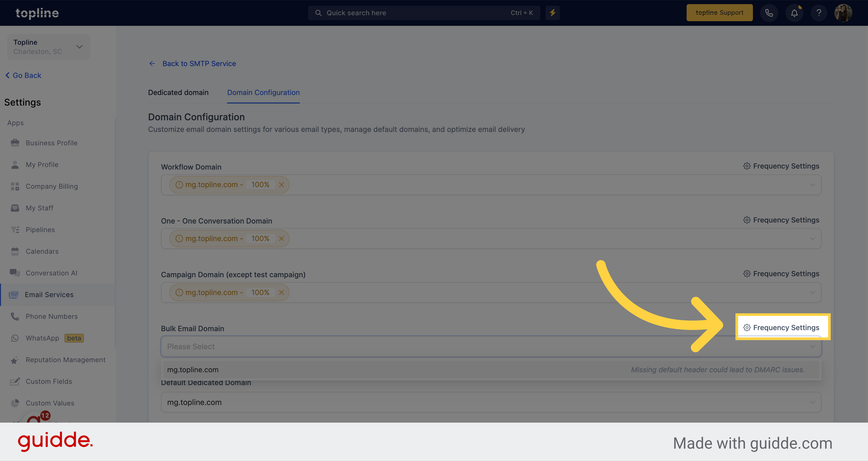
Task: Remove mg.topline.com from Campaign Domain
Action: coord(281,293)
